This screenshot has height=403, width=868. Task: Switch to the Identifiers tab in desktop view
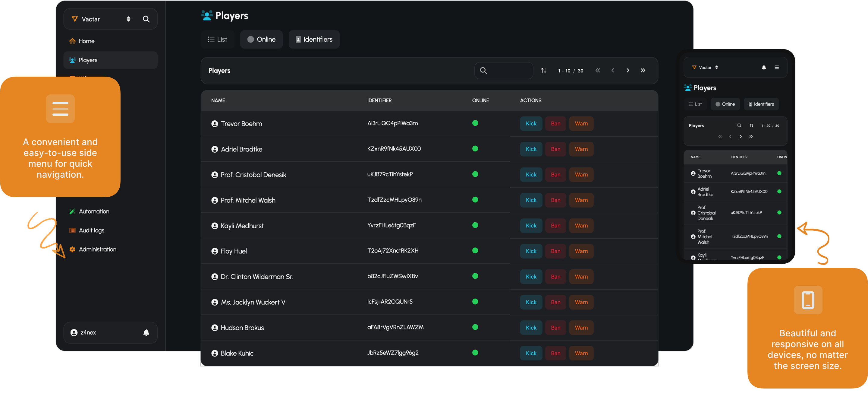[x=314, y=40]
